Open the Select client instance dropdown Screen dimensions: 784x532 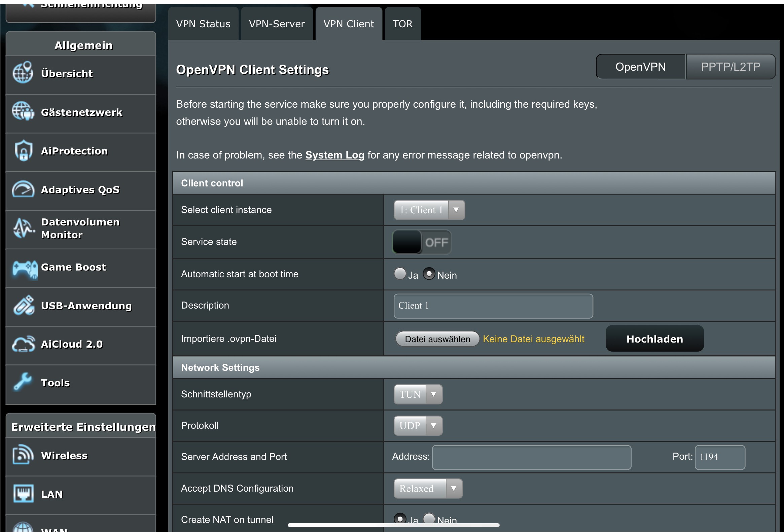(x=429, y=210)
